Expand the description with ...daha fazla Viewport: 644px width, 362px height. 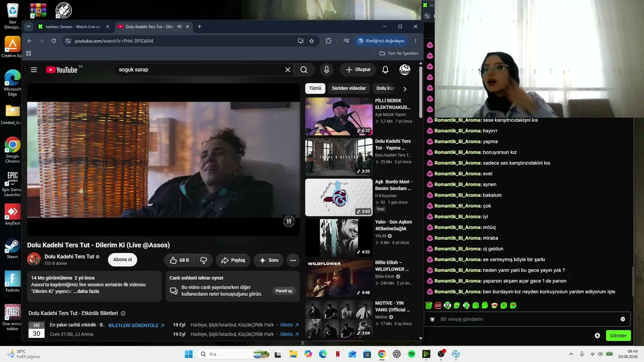(x=87, y=291)
